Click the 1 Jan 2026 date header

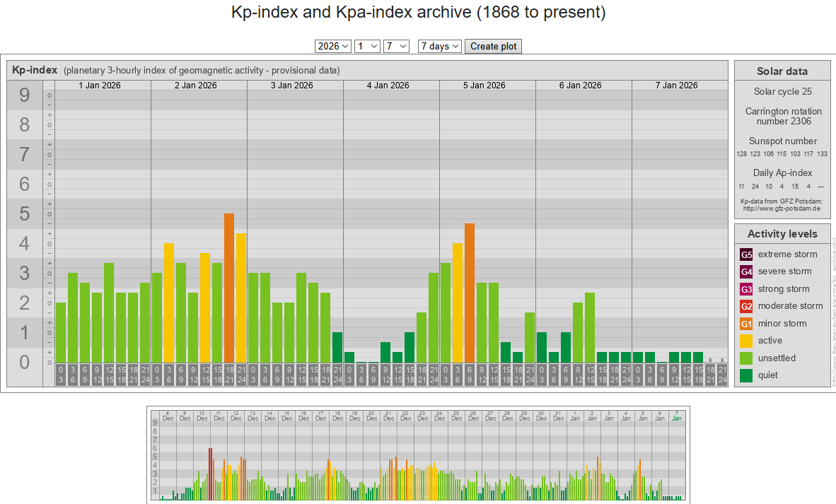pos(100,86)
